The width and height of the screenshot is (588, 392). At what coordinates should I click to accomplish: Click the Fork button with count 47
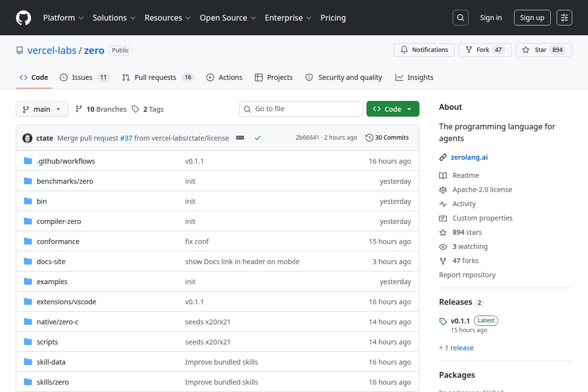tap(485, 50)
